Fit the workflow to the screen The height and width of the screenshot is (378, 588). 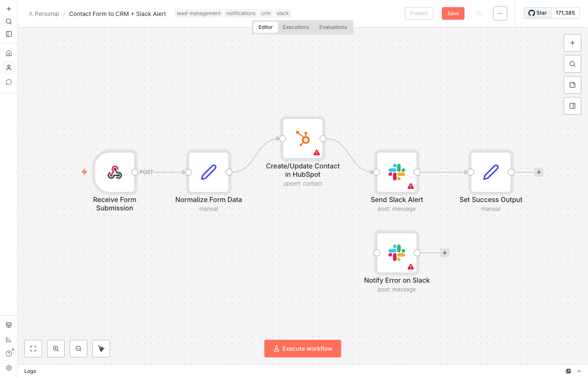click(x=33, y=348)
